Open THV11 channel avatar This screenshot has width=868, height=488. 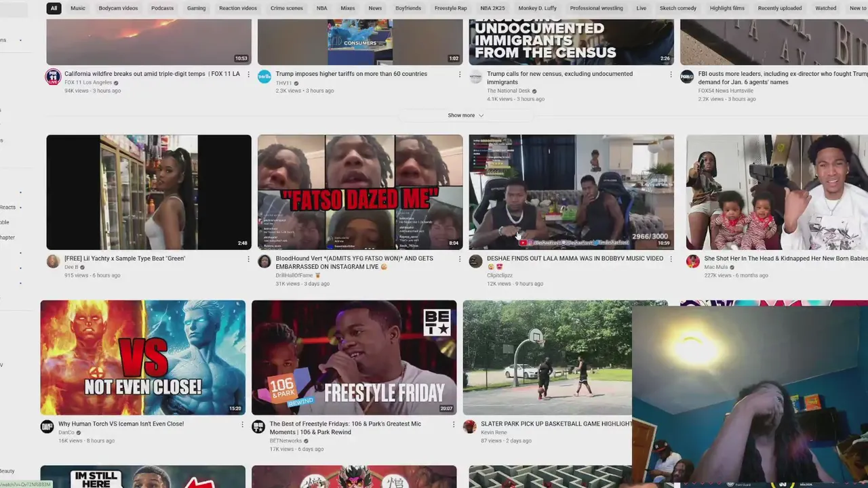tap(264, 77)
